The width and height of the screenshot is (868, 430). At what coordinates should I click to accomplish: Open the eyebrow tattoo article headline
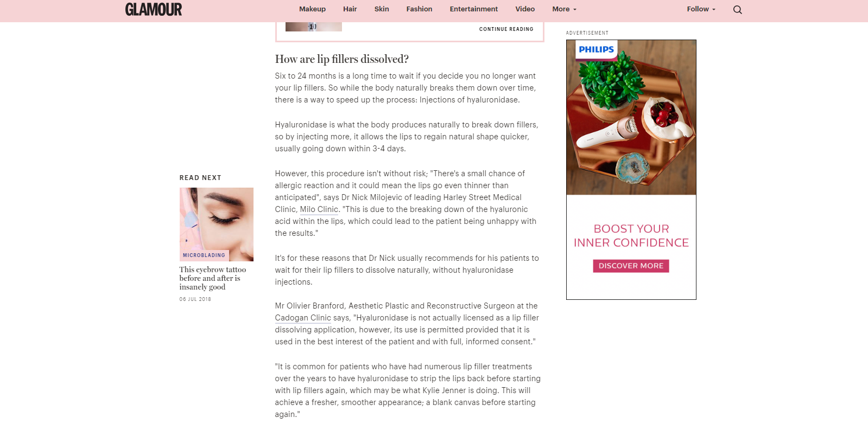coord(212,278)
